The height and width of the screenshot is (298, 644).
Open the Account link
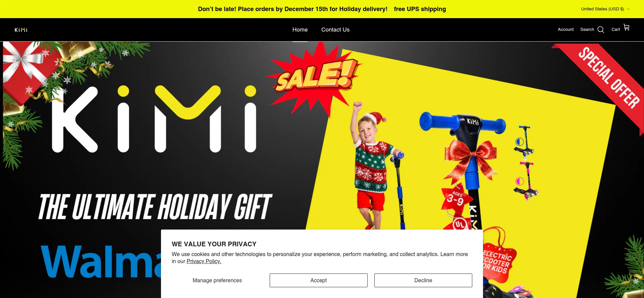click(566, 30)
